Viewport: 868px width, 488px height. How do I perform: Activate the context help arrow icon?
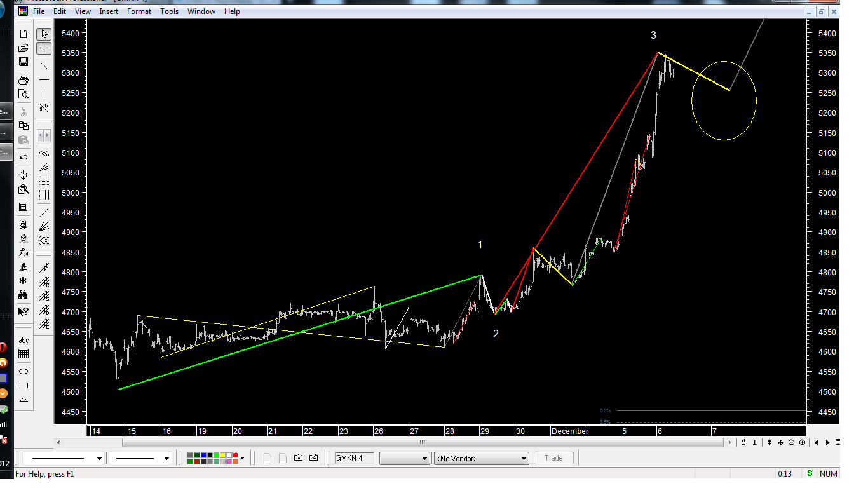[x=24, y=311]
